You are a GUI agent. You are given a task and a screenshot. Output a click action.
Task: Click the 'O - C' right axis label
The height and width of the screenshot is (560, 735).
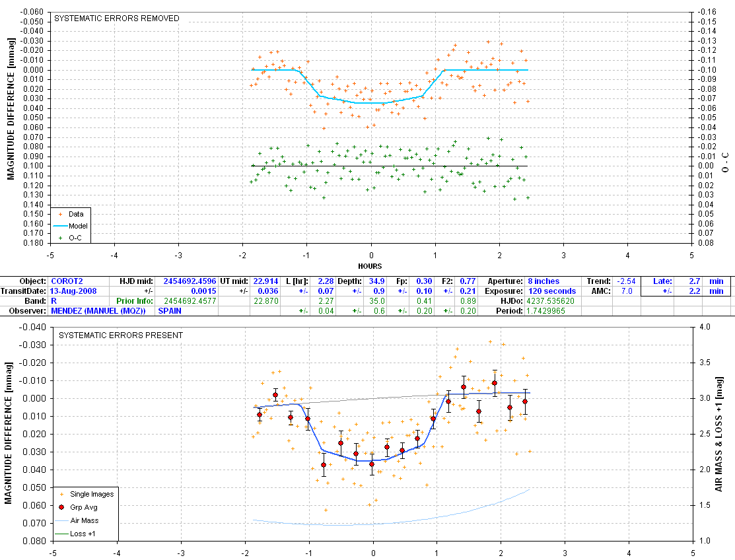(725, 162)
